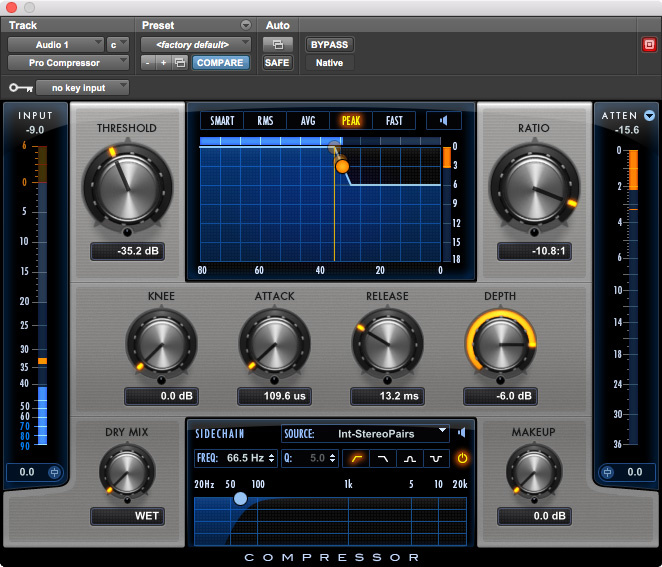Viewport: 662px width, 567px height.
Task: Click the next preset plus button
Action: (163, 63)
